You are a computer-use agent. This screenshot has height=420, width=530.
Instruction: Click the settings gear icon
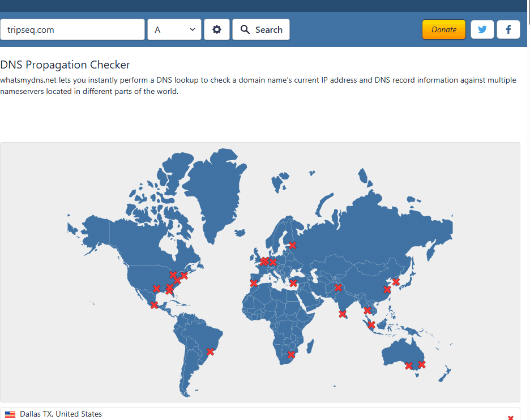217,30
